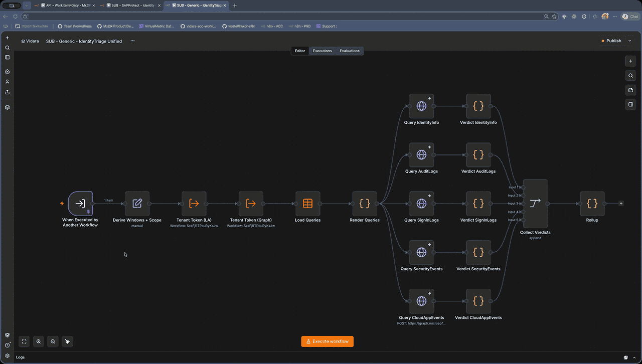
Task: Select the Editor tab
Action: click(x=300, y=51)
